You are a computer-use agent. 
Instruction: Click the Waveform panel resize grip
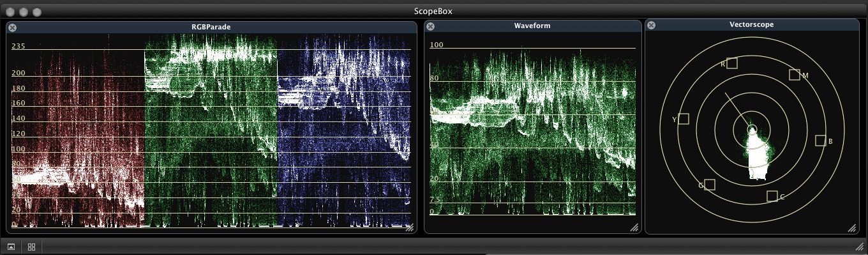(x=634, y=228)
